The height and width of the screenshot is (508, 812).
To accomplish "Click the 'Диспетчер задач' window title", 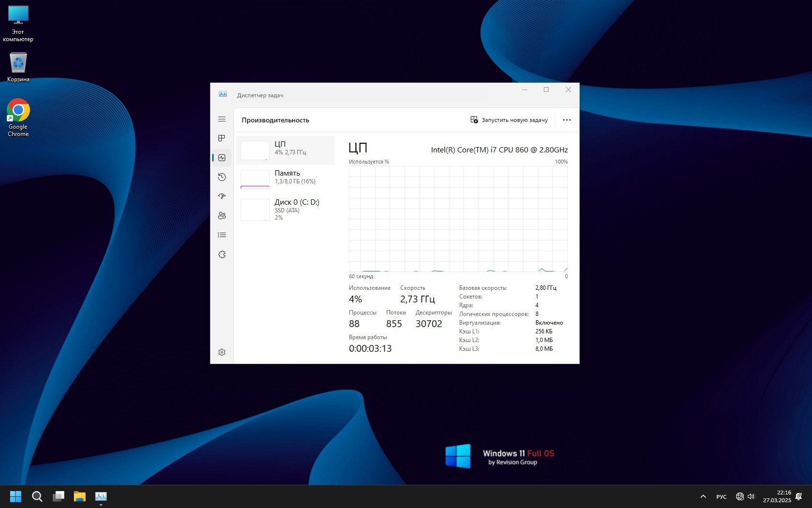I will (x=260, y=95).
